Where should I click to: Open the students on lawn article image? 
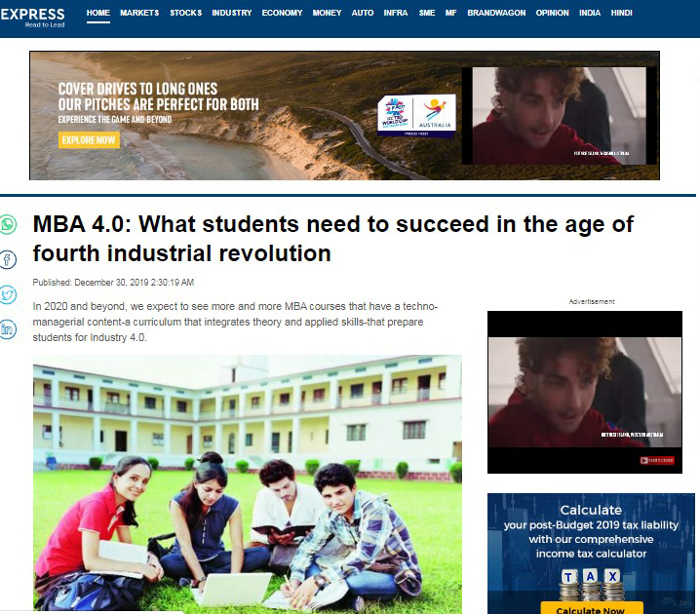(248, 483)
